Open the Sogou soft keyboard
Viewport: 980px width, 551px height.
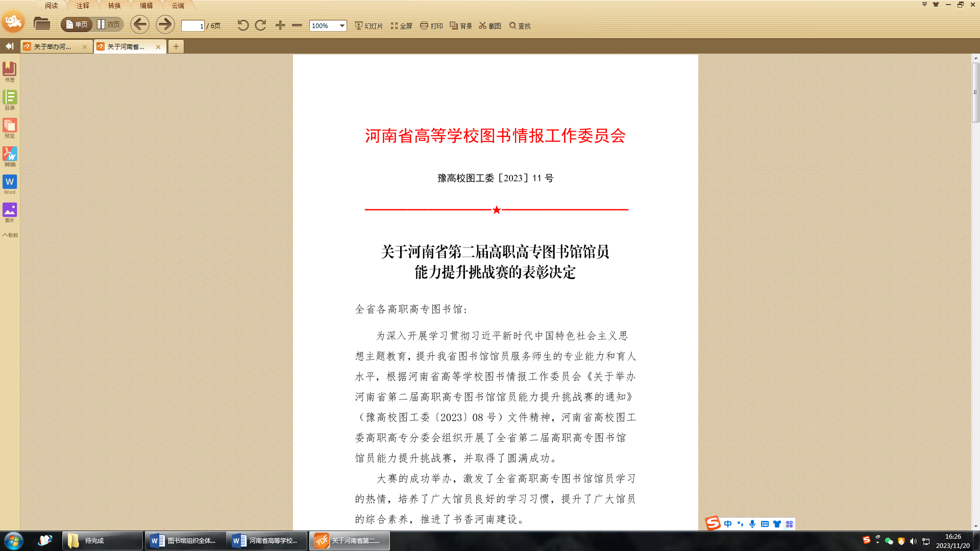765,524
